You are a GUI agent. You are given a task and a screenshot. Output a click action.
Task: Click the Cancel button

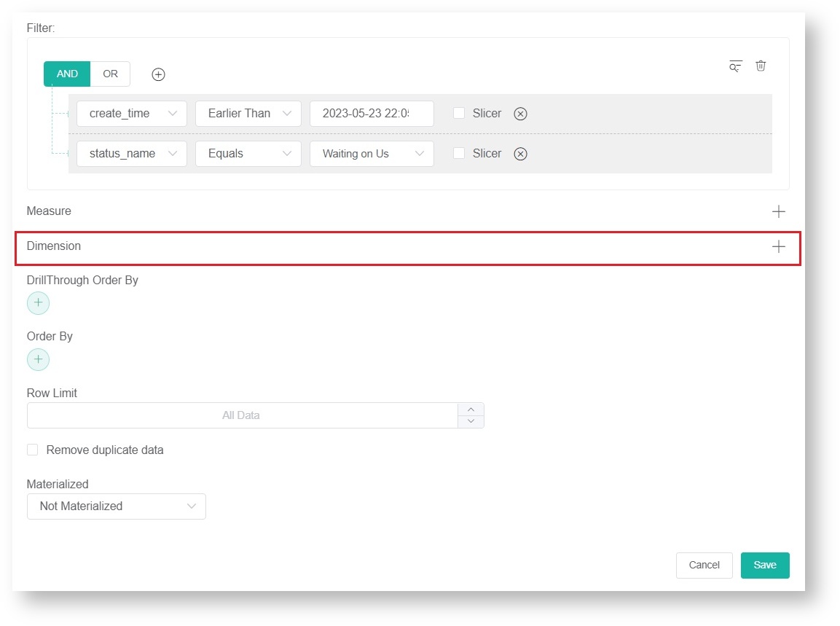pos(704,566)
